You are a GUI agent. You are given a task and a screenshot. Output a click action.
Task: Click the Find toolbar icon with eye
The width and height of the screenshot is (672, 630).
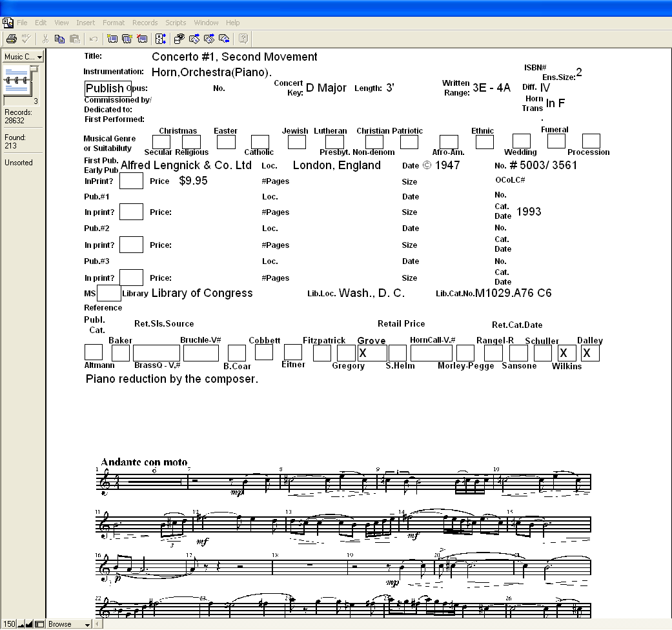click(179, 39)
